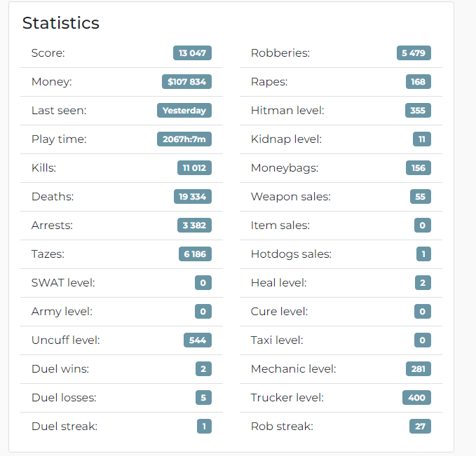Click the Mechanic level badge 281
This screenshot has height=456, width=476.
418,368
